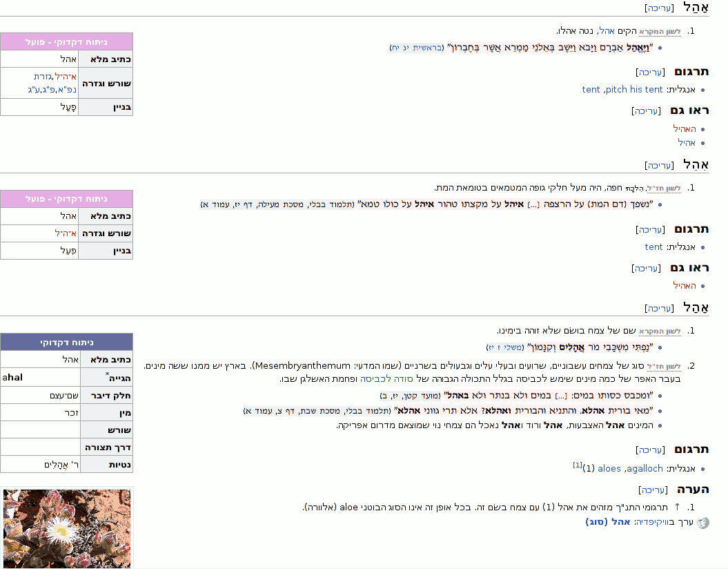Image resolution: width=728 pixels, height=569 pixels.
Task: Open the 'aloes' translation link
Action: (609, 469)
